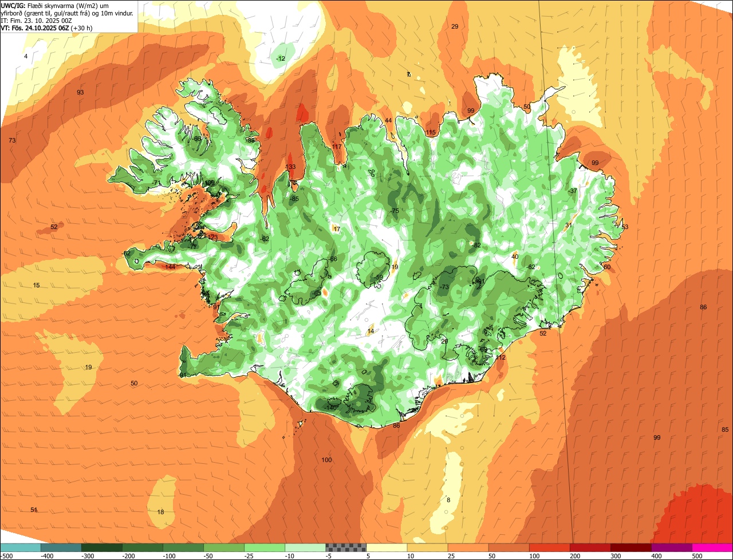Click the 93 value over the northwest sea
Screen dimensions: 733x560
click(80, 92)
